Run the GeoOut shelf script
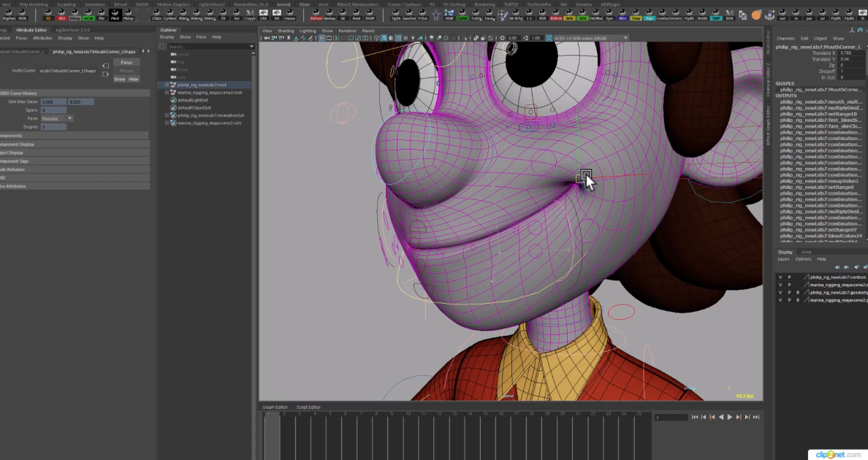Image resolution: width=868 pixels, height=460 pixels. coord(409,15)
